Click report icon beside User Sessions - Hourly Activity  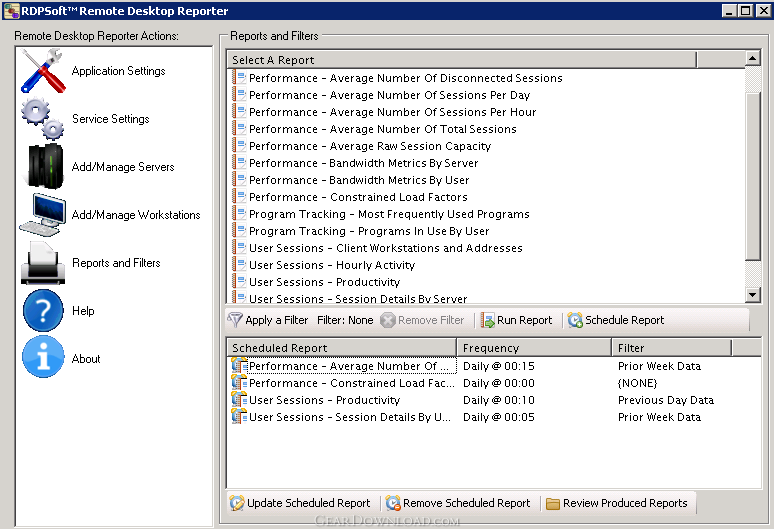pyautogui.click(x=239, y=264)
